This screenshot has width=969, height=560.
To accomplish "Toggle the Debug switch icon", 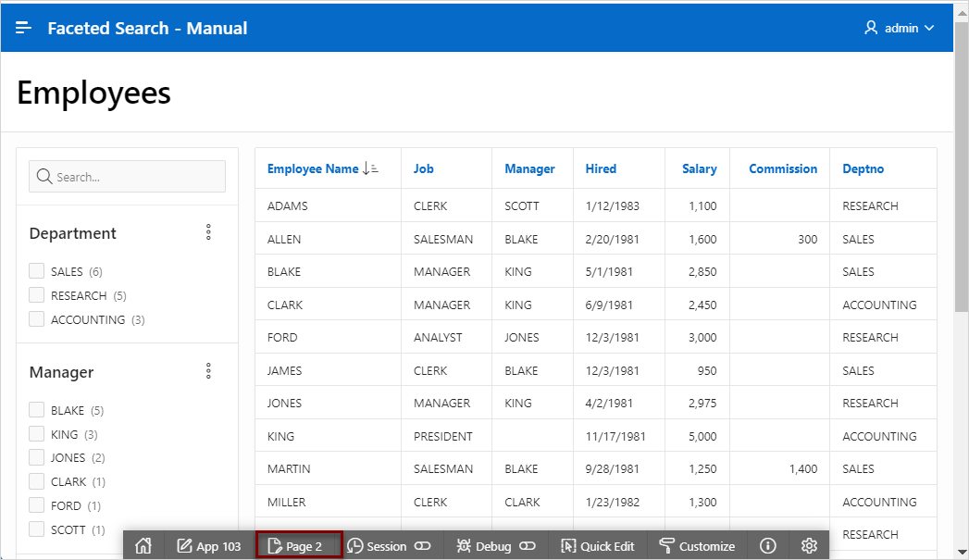I will [x=528, y=546].
